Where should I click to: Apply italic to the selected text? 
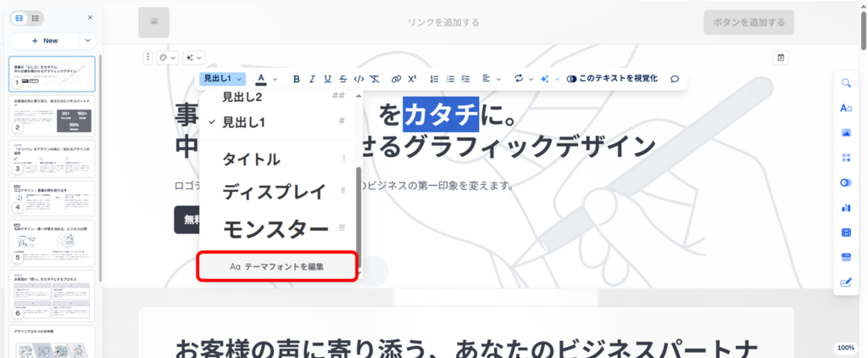(x=312, y=79)
